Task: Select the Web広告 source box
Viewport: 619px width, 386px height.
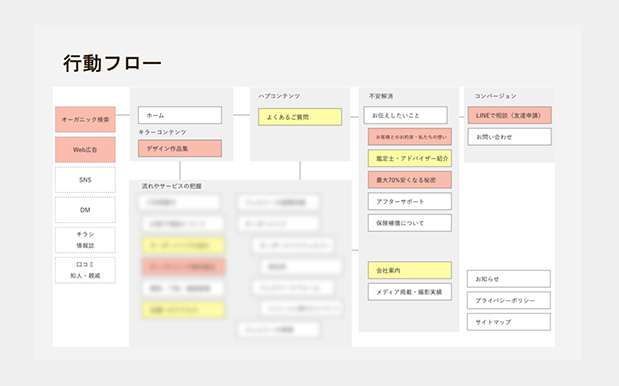Action: pyautogui.click(x=85, y=150)
